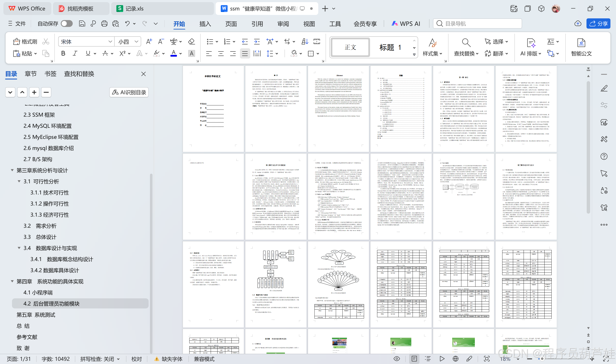Toggle strikethrough formatting

coord(105,53)
